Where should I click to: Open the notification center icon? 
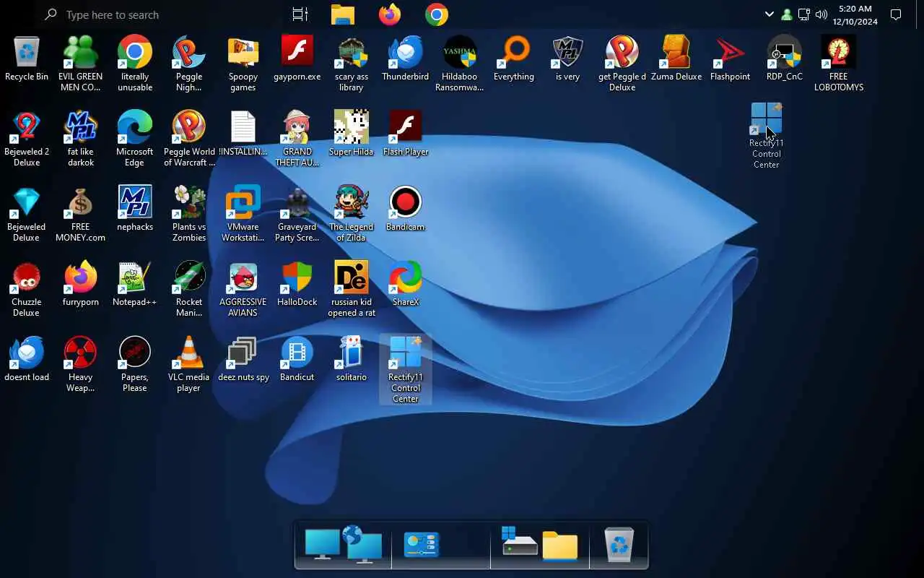[896, 14]
